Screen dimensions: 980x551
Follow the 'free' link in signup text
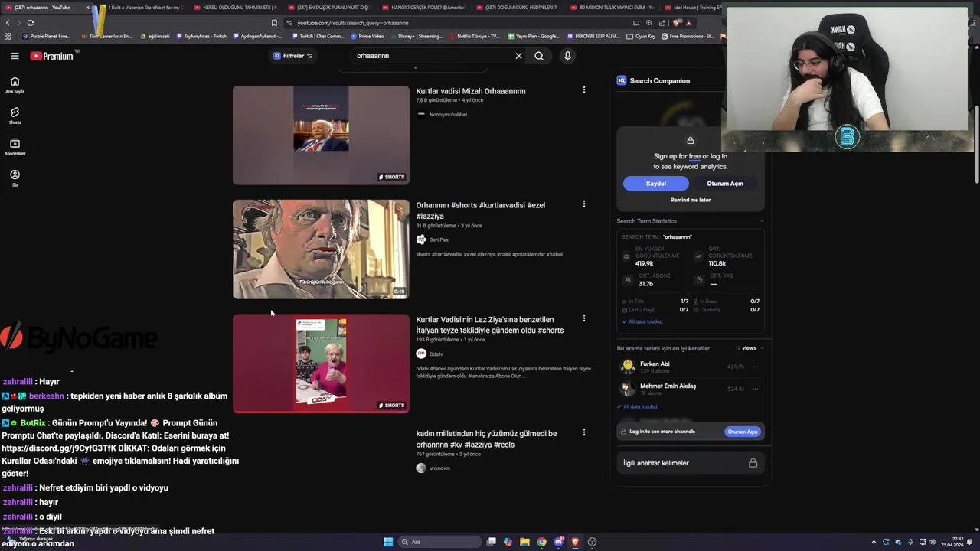click(x=694, y=156)
